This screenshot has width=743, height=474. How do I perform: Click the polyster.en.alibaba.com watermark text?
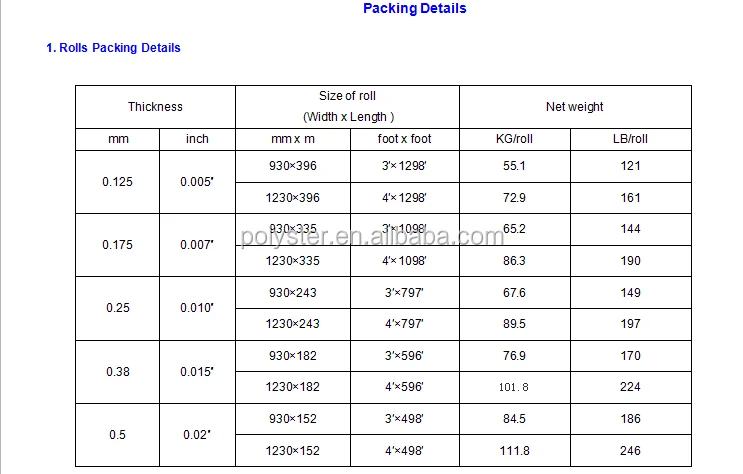point(372,238)
